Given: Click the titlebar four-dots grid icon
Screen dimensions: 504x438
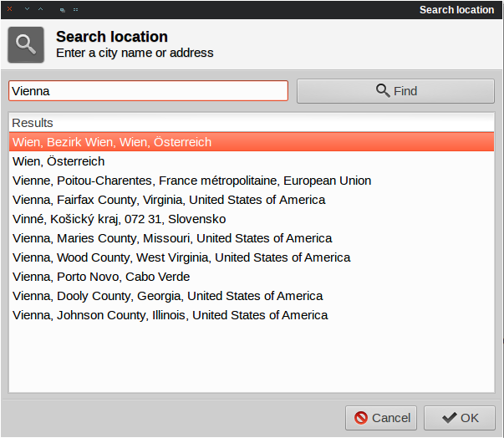Looking at the screenshot, I should 75,10.
